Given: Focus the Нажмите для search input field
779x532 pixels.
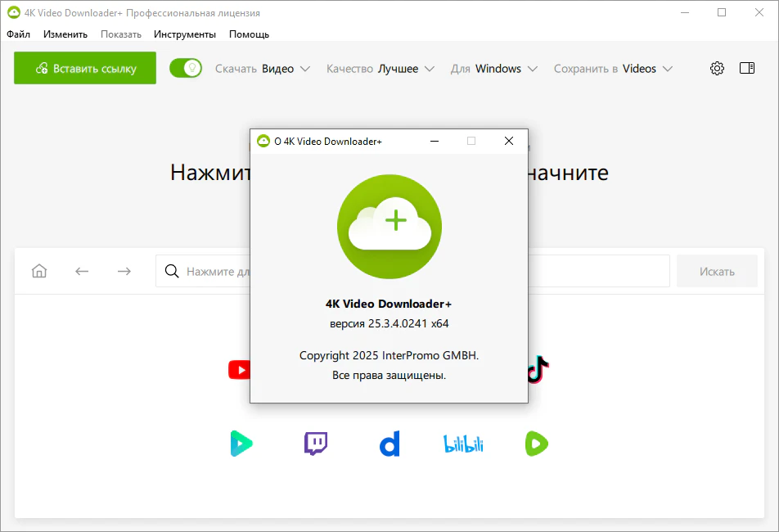Looking at the screenshot, I should click(x=412, y=271).
